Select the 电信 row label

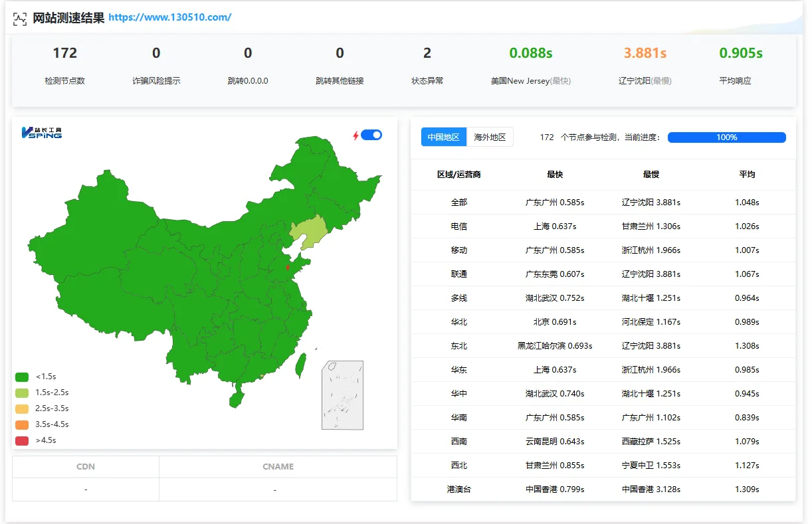[458, 226]
